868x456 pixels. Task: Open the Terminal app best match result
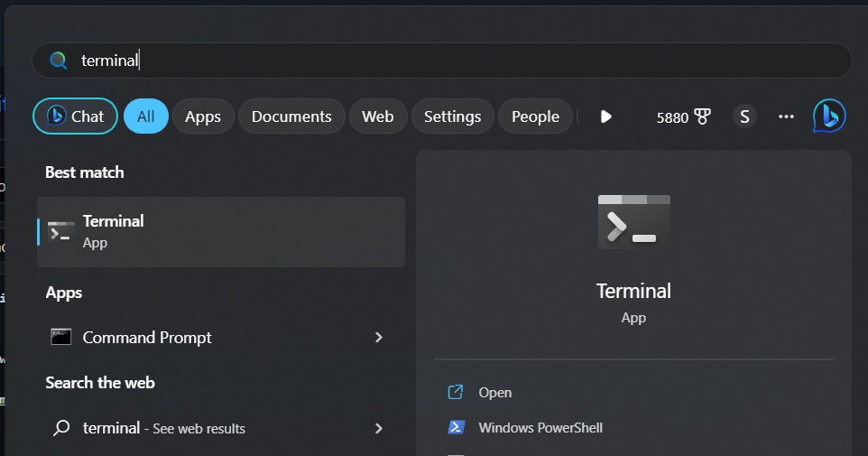tap(221, 231)
